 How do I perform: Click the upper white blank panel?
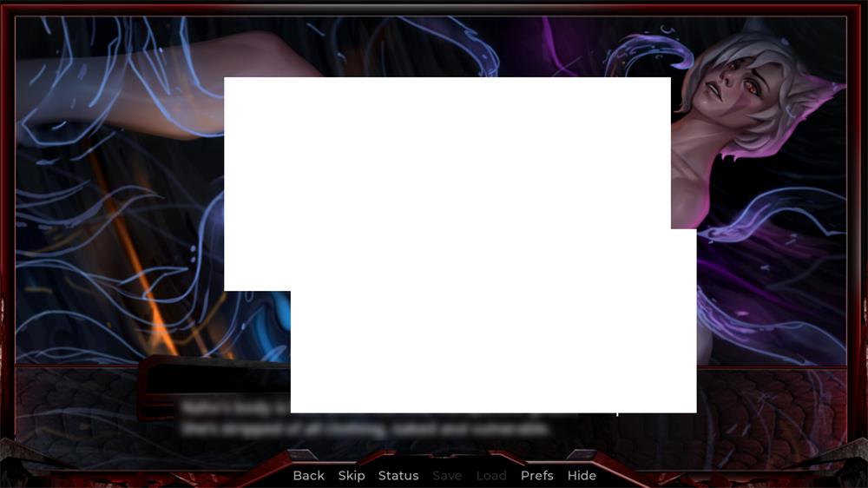tap(447, 174)
